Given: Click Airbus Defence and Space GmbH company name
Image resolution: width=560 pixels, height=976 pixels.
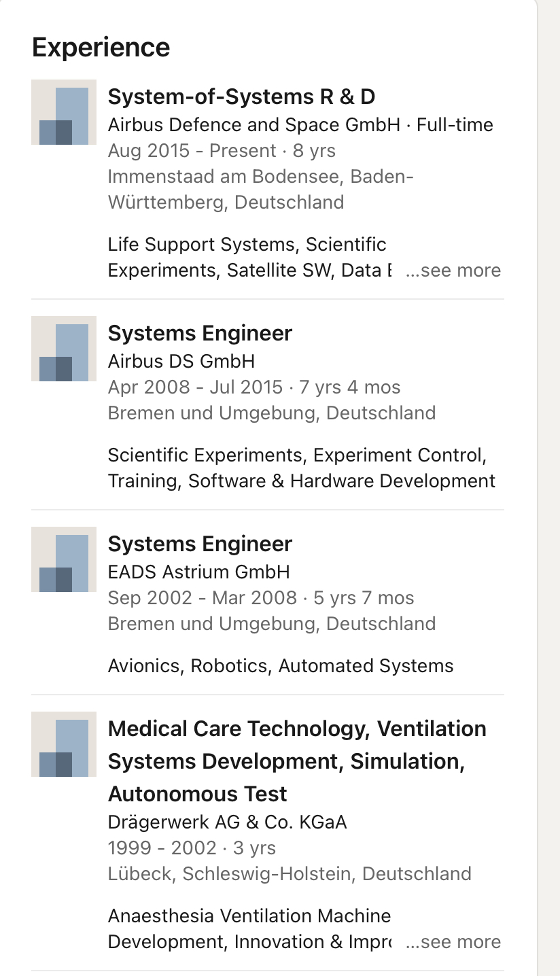Looking at the screenshot, I should (253, 125).
